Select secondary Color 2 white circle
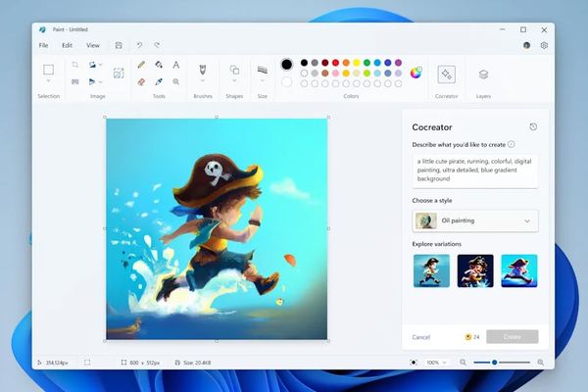588x392 pixels. (286, 81)
